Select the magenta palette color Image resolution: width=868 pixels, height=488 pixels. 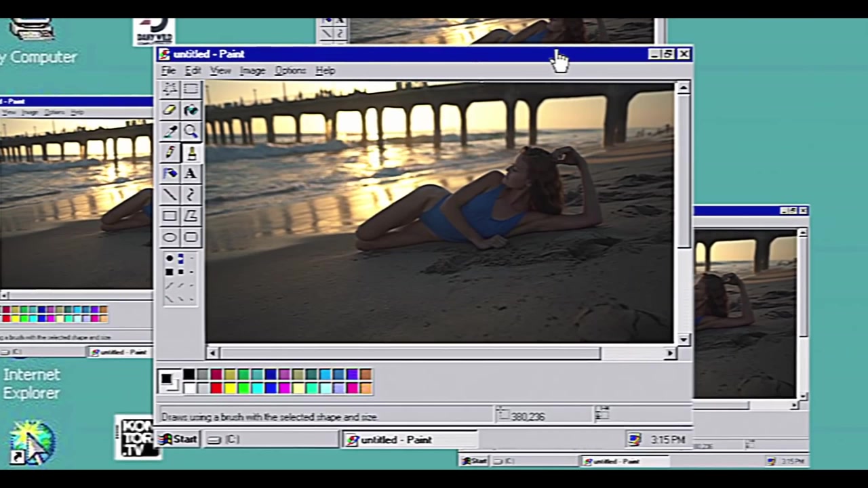284,388
